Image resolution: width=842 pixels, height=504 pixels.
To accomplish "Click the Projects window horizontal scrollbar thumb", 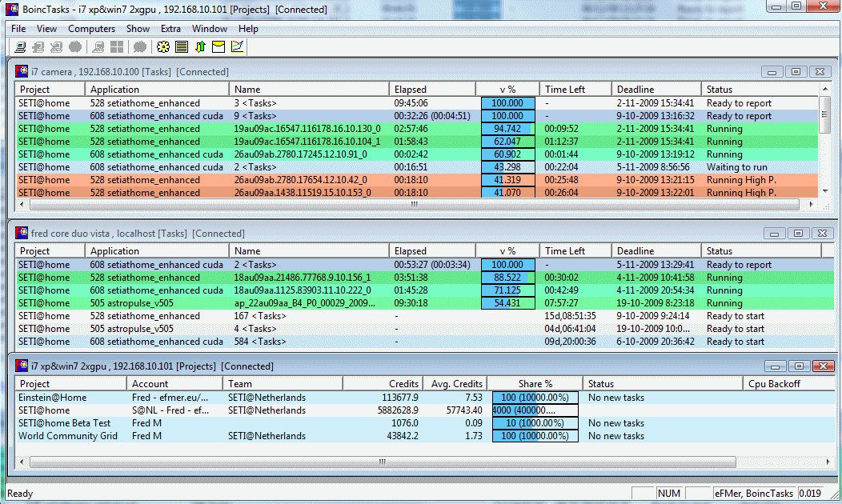I will (x=383, y=462).
